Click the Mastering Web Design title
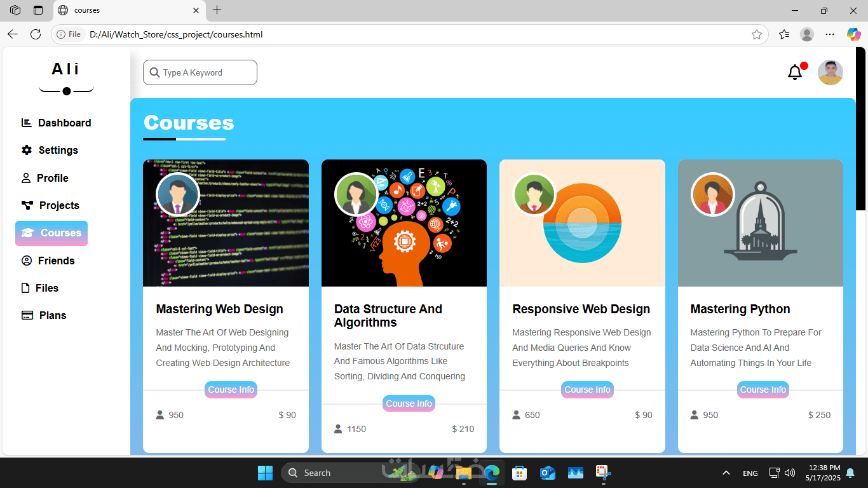 point(220,309)
